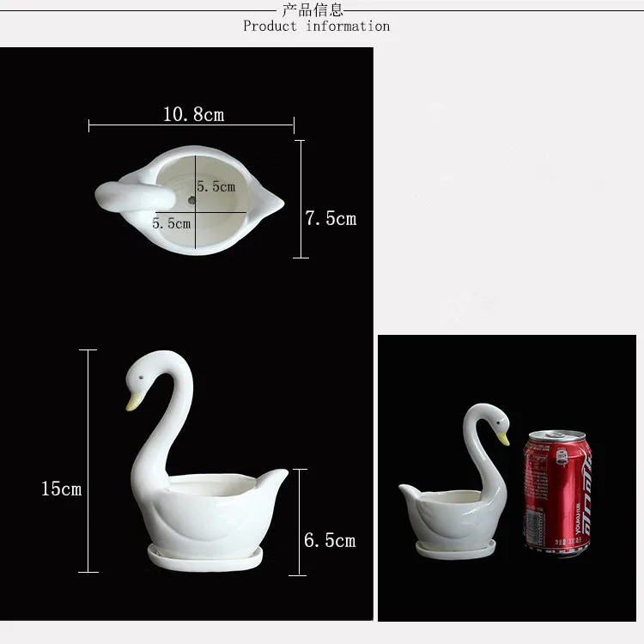Click the upper '5.5cm' inner dimension label
Viewport: 644px width, 644px height.
coord(216,186)
